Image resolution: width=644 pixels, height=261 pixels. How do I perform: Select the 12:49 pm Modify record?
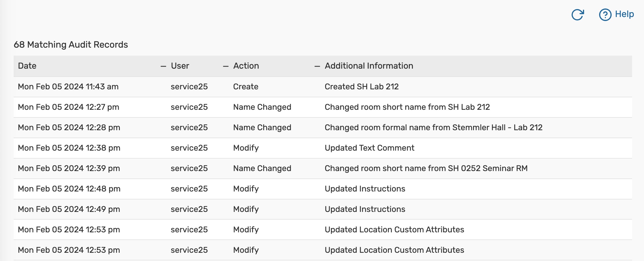click(246, 209)
